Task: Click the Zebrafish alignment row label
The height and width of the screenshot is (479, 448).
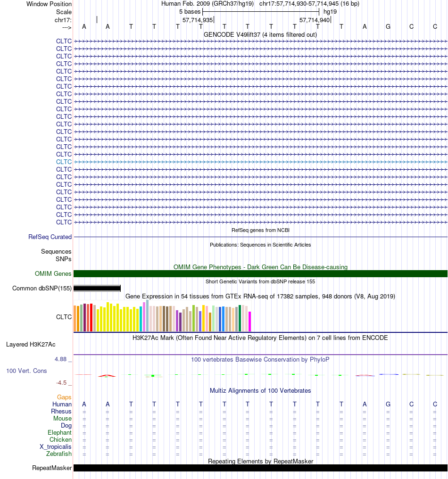Action: [59, 454]
